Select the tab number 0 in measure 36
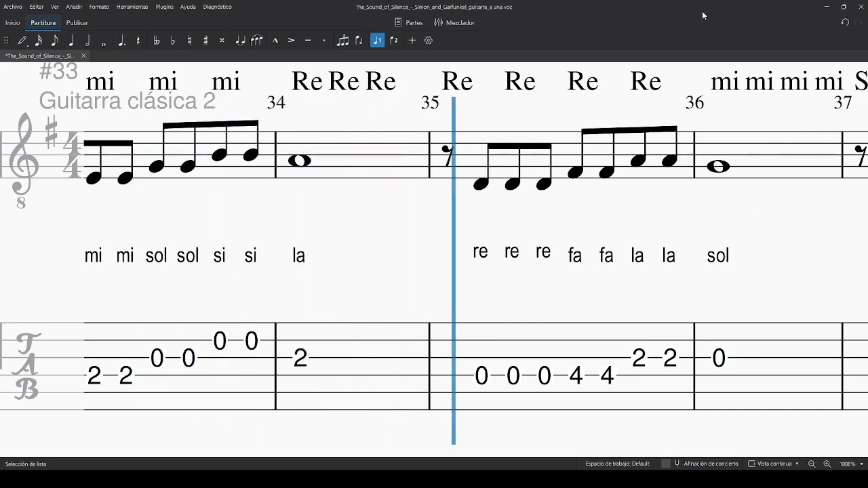Image resolution: width=868 pixels, height=488 pixels. (719, 358)
